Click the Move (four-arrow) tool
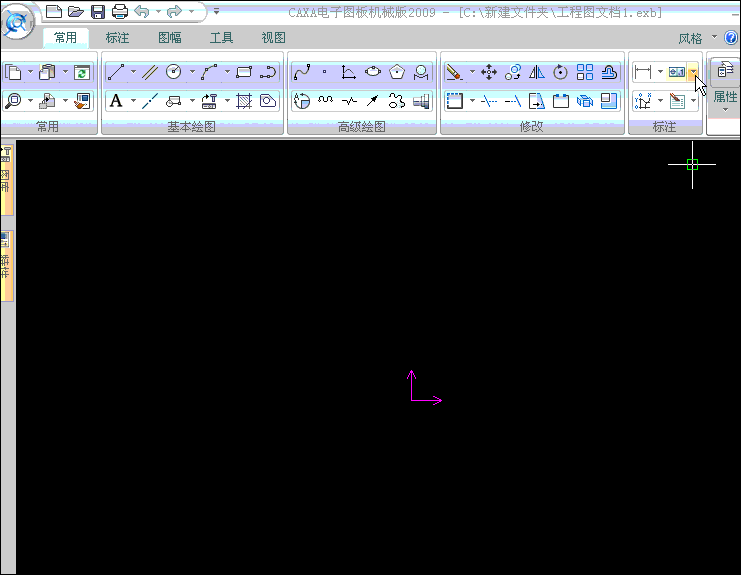This screenshot has height=575, width=741. coord(489,72)
